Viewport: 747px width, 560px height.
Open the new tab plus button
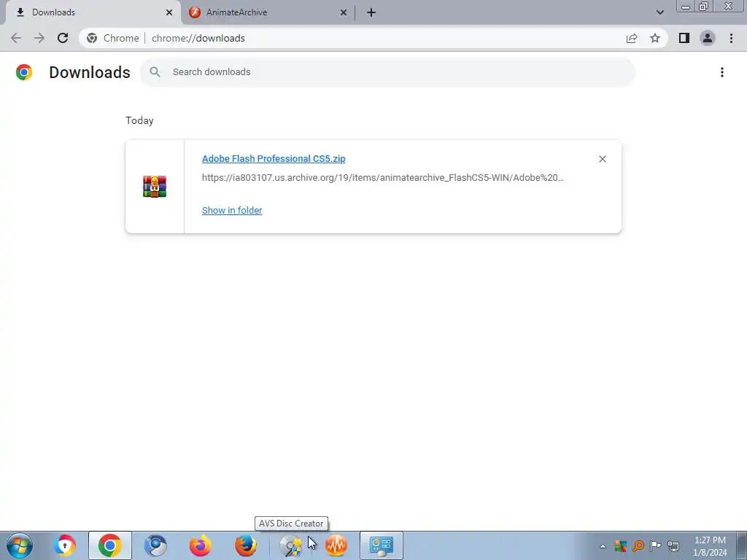371,13
